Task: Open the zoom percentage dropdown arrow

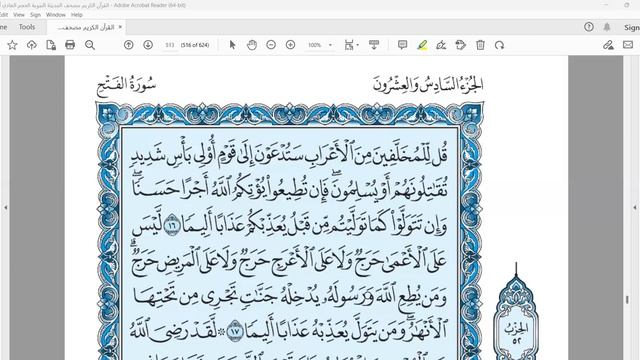Action: click(330, 45)
